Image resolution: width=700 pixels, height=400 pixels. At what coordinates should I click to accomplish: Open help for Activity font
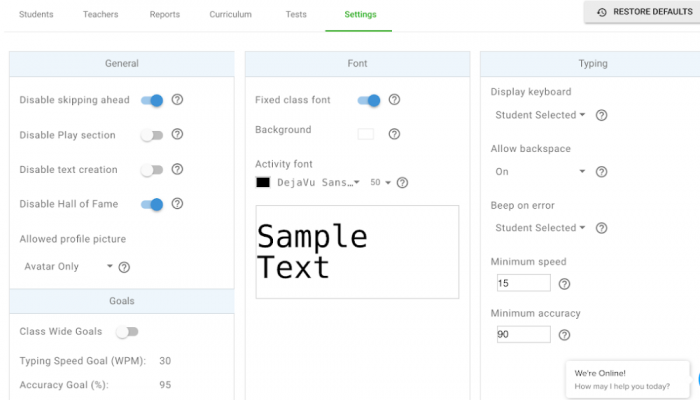402,183
